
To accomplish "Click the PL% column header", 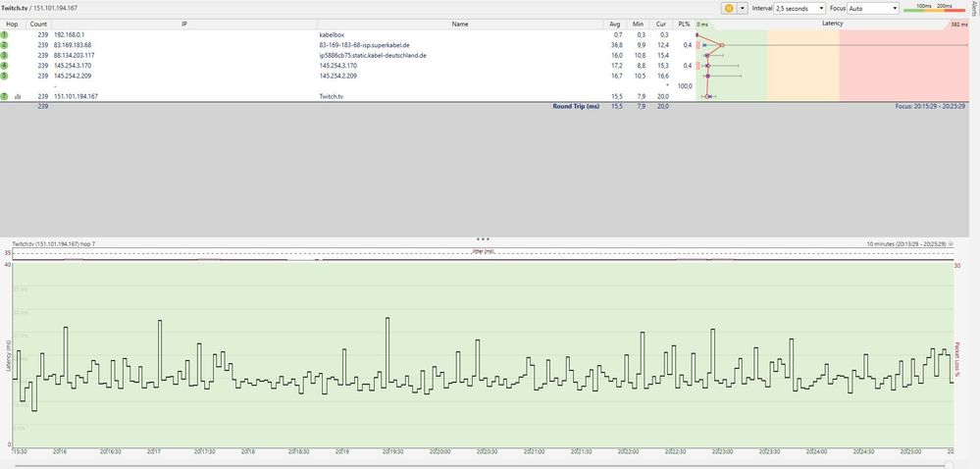I will pos(684,24).
